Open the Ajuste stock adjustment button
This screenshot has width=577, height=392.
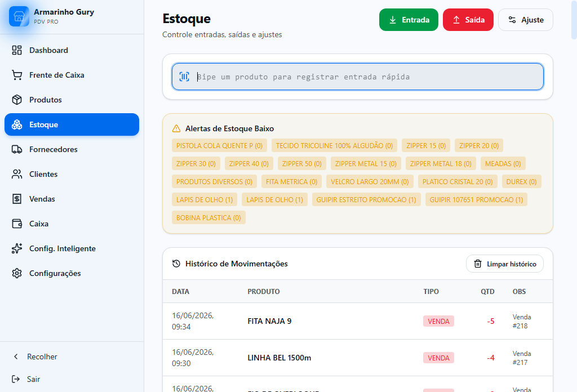(526, 20)
